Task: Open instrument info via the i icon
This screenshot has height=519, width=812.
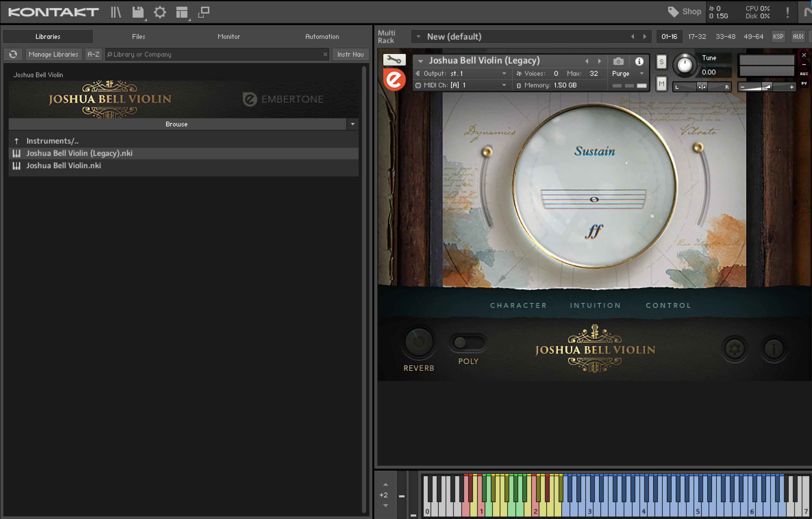Action: point(639,61)
